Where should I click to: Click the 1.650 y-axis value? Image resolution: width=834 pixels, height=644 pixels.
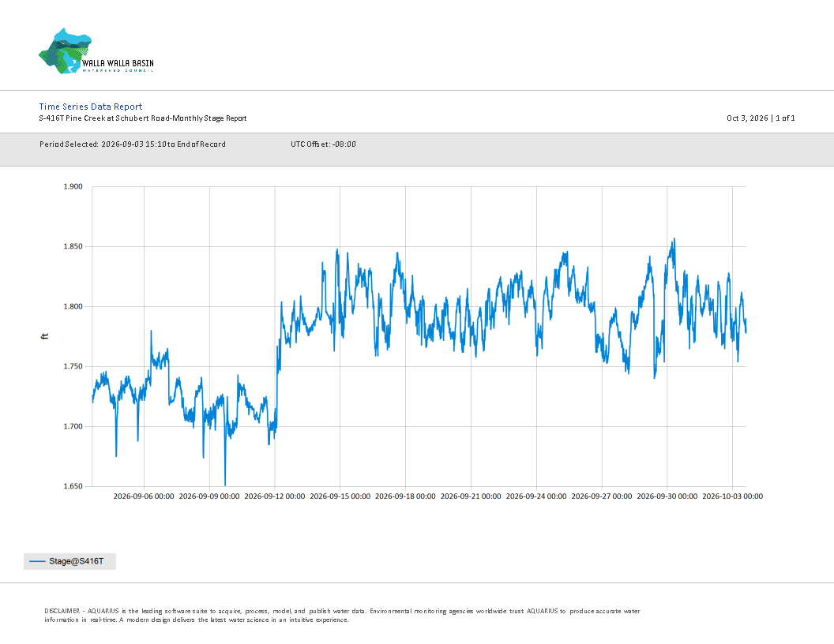73,486
